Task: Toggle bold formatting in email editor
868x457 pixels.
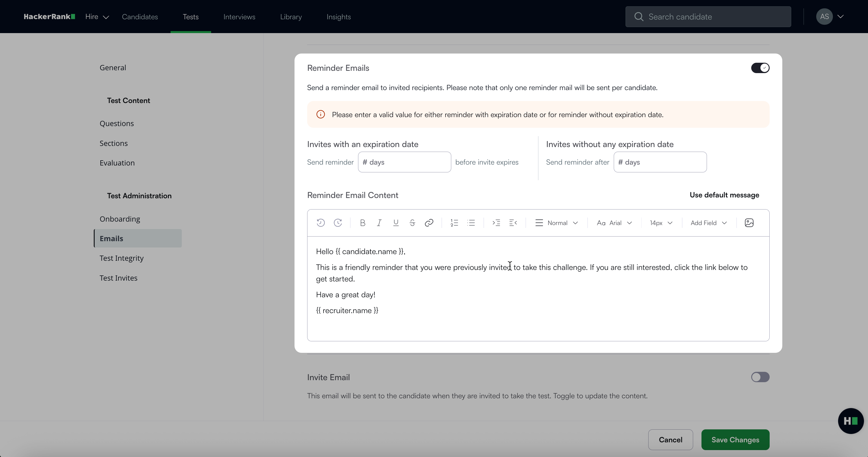Action: (363, 223)
